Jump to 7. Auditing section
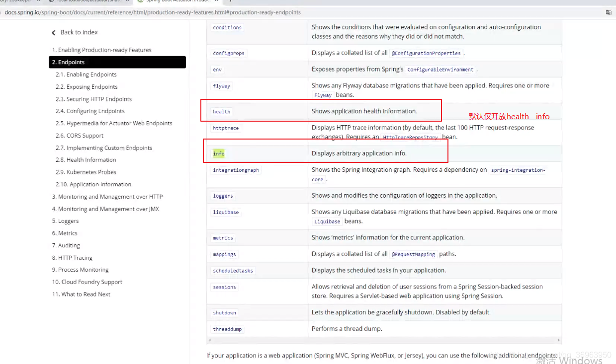Screen dimensions: 616x364 tap(66, 245)
